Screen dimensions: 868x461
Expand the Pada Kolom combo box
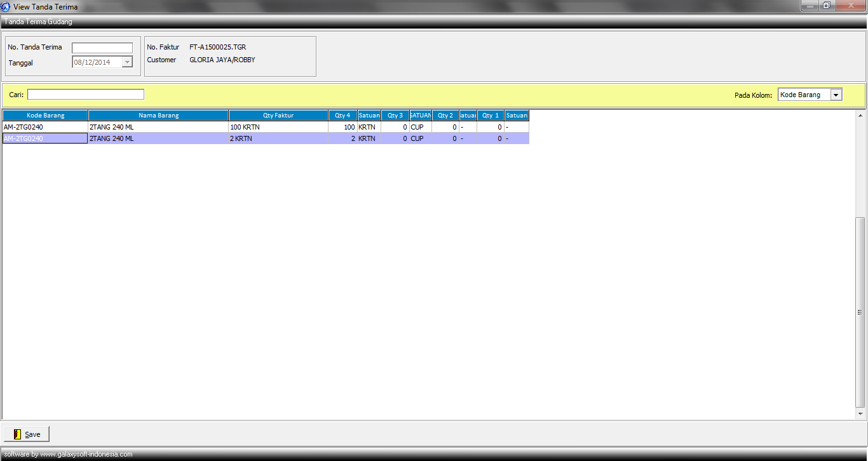(x=836, y=95)
